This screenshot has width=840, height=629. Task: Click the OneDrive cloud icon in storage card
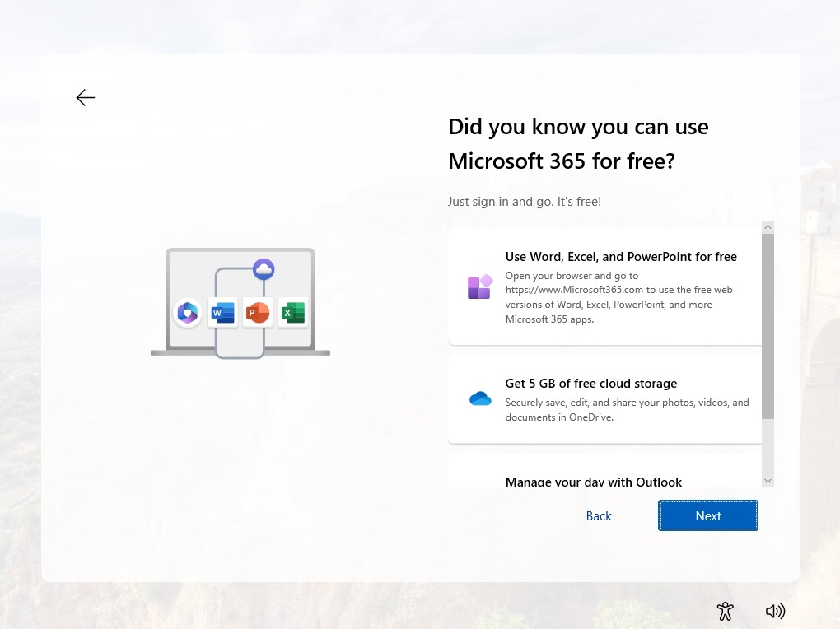480,398
